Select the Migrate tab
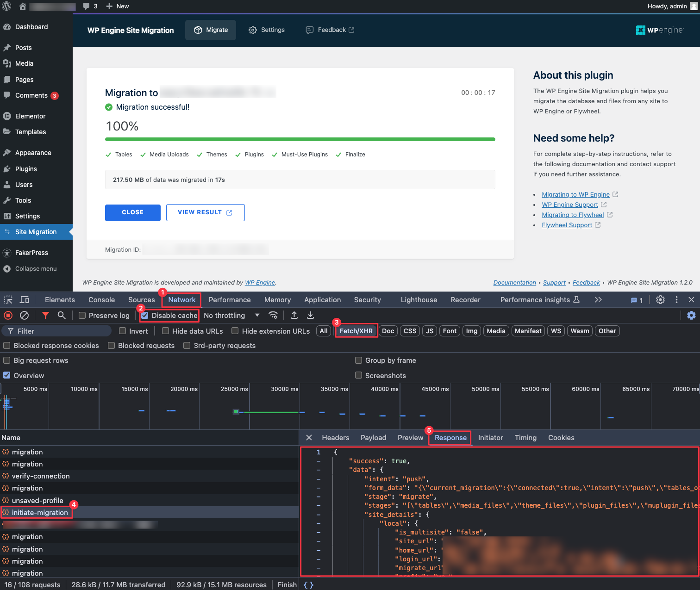 pyautogui.click(x=211, y=30)
